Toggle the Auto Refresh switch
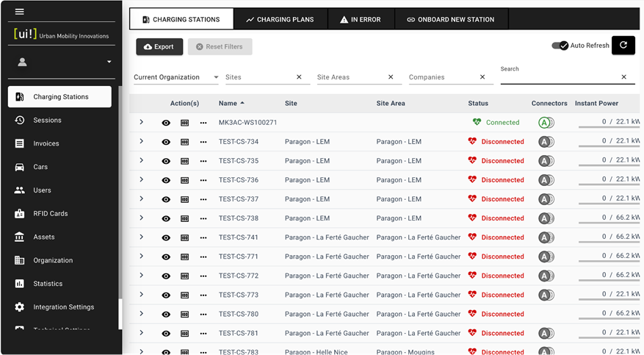Image resolution: width=644 pixels, height=355 pixels. point(560,46)
